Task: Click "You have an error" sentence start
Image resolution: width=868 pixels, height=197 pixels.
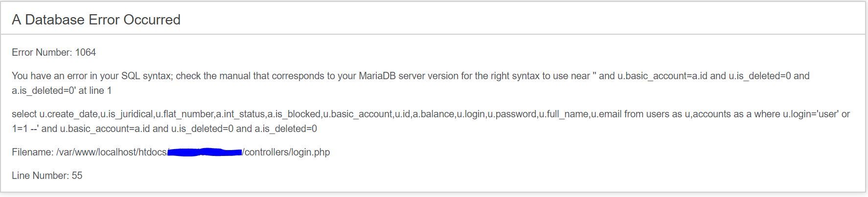Action: [47, 76]
